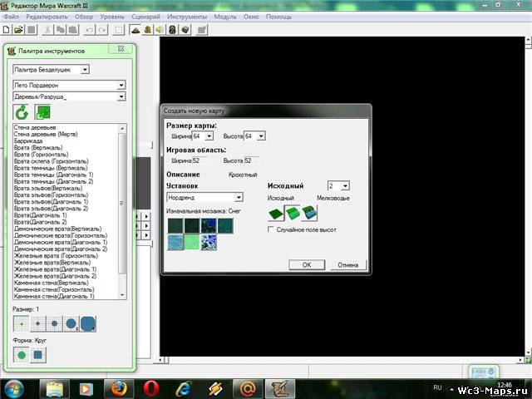Click the green rotate arrow palette icon
The width and height of the screenshot is (532, 399).
click(x=22, y=112)
